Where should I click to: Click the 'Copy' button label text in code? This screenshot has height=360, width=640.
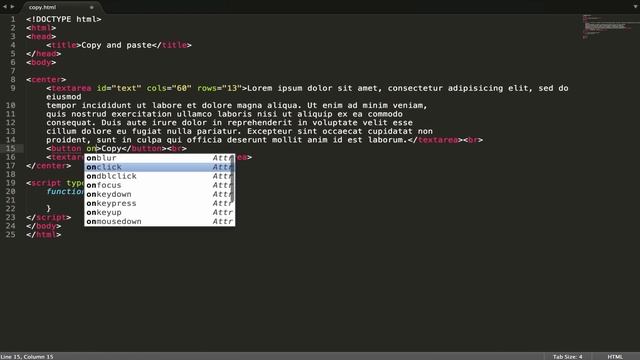coord(111,149)
